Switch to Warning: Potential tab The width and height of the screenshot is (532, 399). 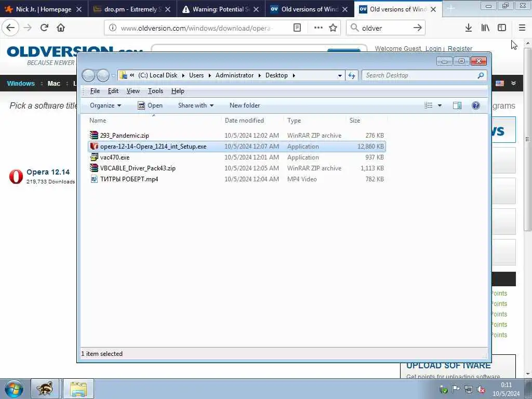coord(221,9)
